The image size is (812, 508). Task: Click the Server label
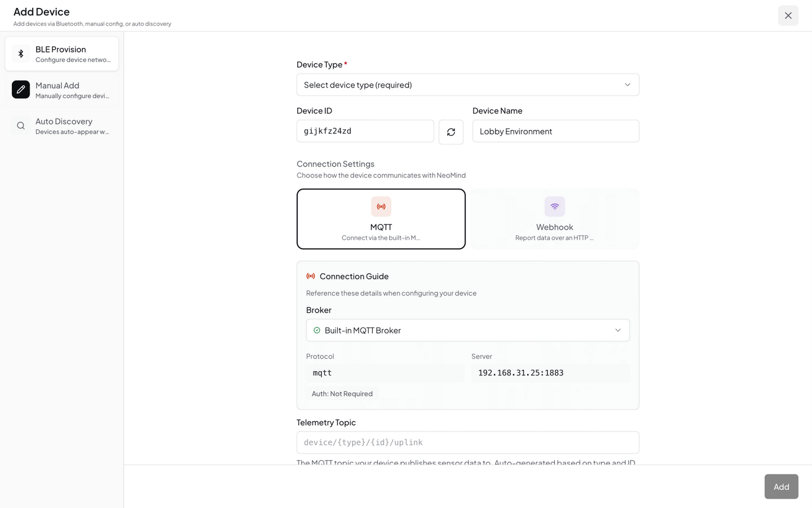pos(482,356)
